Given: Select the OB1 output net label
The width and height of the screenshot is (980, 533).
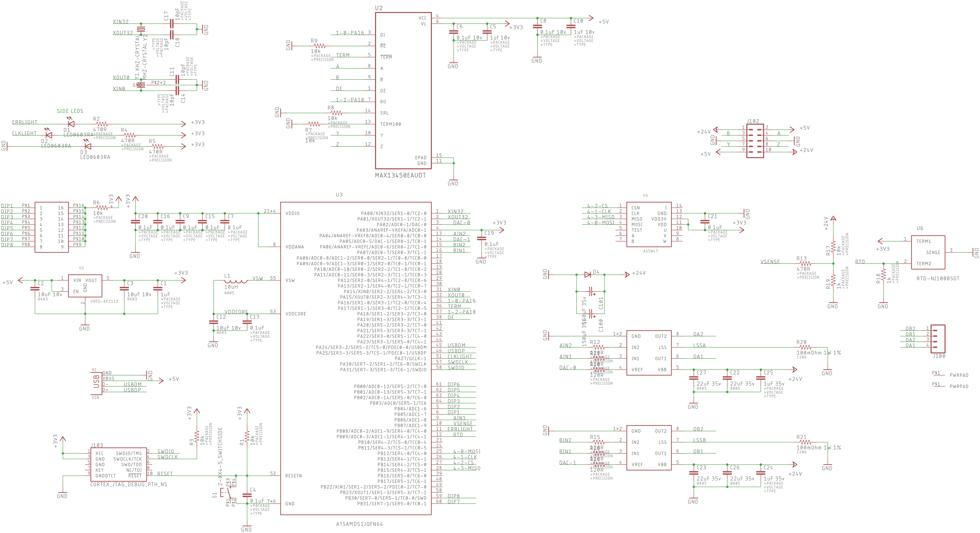Looking at the screenshot, I should [698, 452].
